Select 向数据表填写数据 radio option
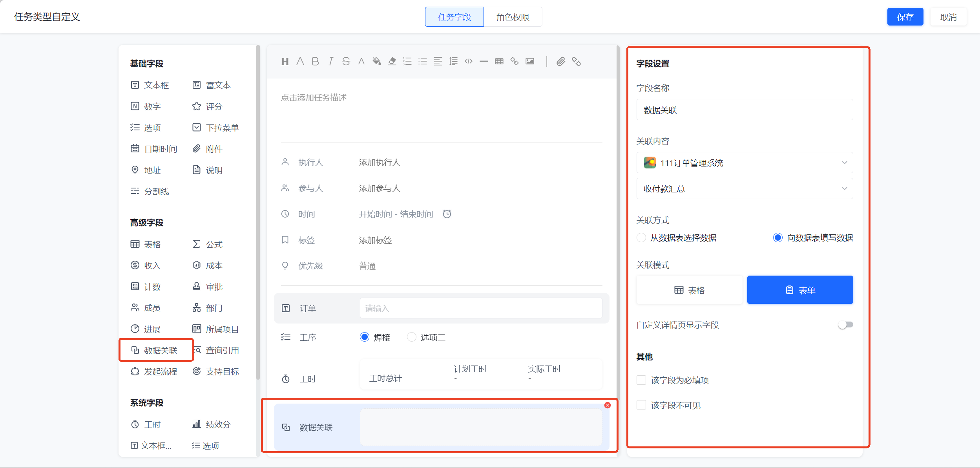Screen dimensions: 980x468 pos(777,238)
